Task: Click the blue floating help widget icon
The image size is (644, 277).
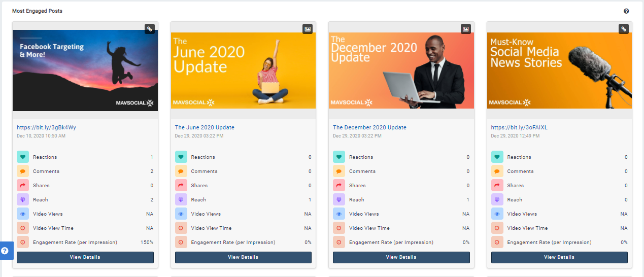Action: click(x=5, y=251)
